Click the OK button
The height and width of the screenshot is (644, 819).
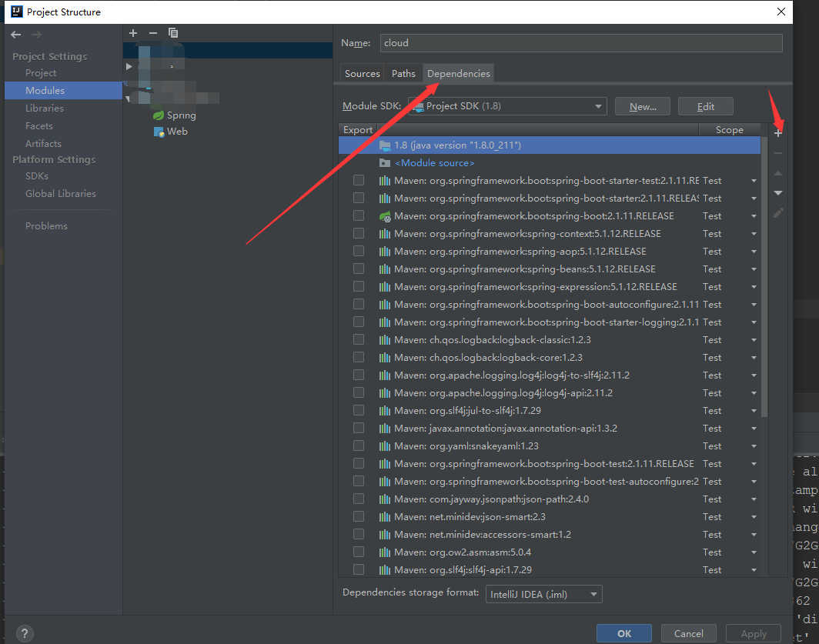point(624,633)
